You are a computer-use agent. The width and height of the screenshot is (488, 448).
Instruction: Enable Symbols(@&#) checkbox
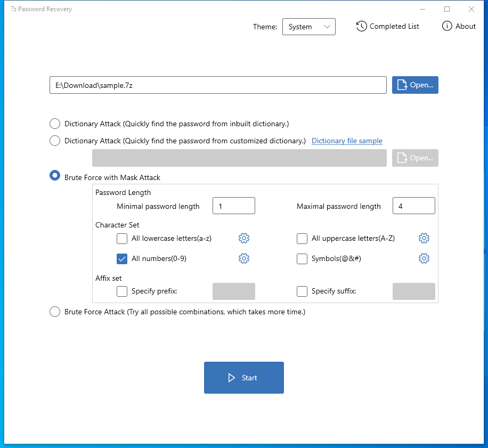302,259
